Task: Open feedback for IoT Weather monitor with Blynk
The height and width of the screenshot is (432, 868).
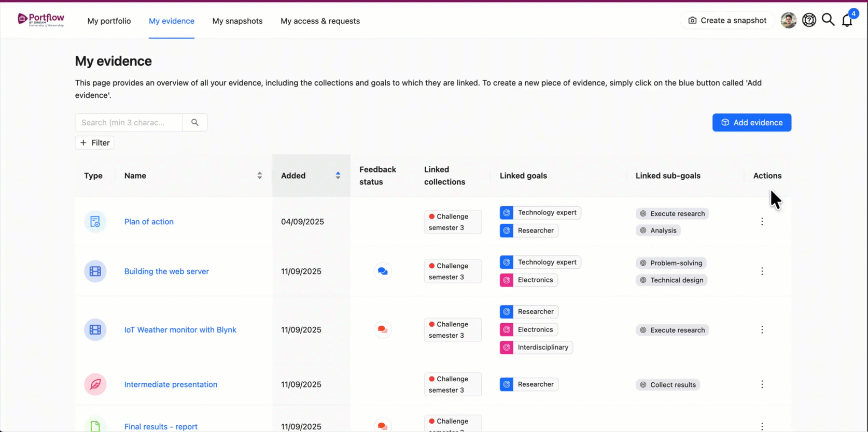Action: pos(383,329)
